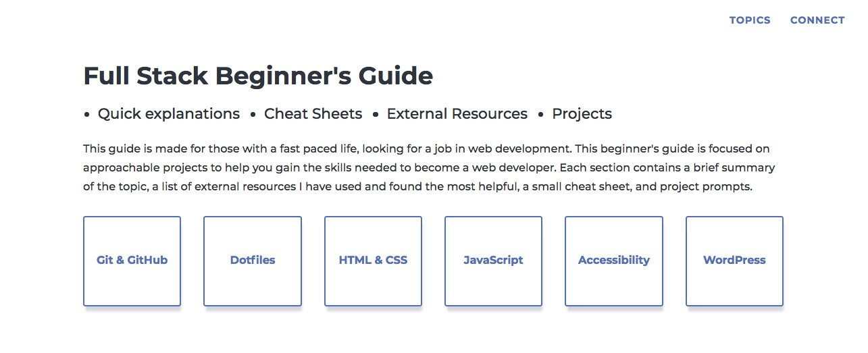Viewport: 868px width, 353px height.
Task: Visit the WordPress topic card
Action: (x=734, y=261)
